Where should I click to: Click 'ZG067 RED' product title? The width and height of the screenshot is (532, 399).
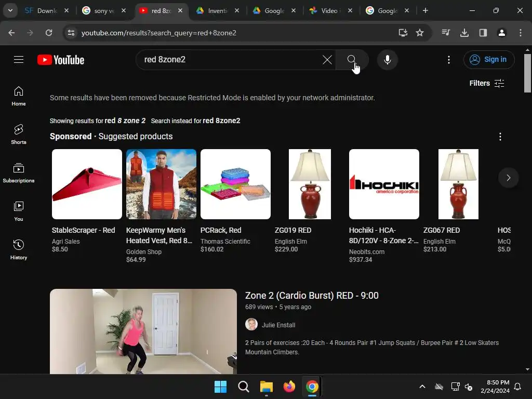click(442, 230)
